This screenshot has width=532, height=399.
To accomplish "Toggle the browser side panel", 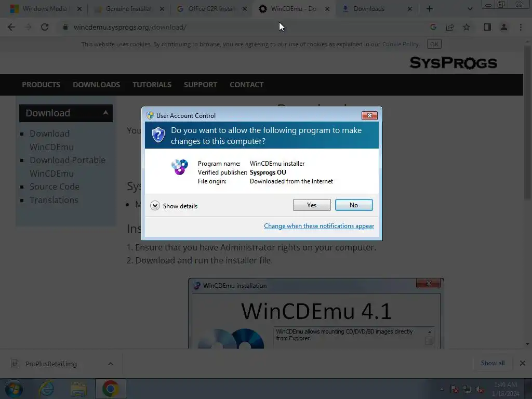I will point(487,27).
